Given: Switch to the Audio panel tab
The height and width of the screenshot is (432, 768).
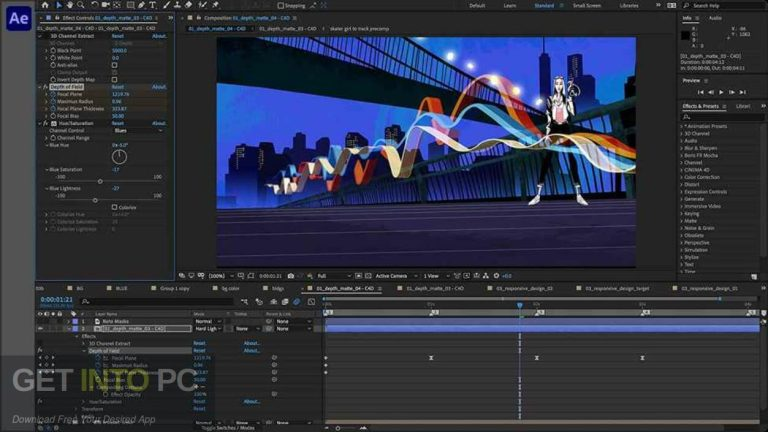Looking at the screenshot, I should point(715,18).
